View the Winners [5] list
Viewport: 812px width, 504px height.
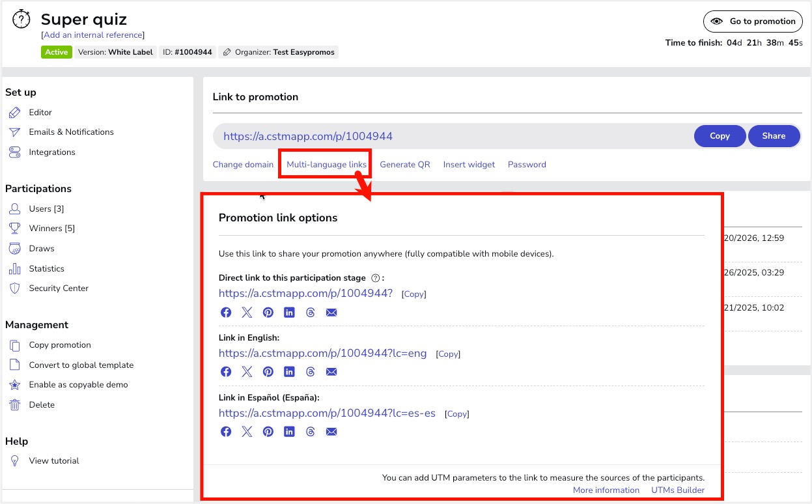pos(51,229)
